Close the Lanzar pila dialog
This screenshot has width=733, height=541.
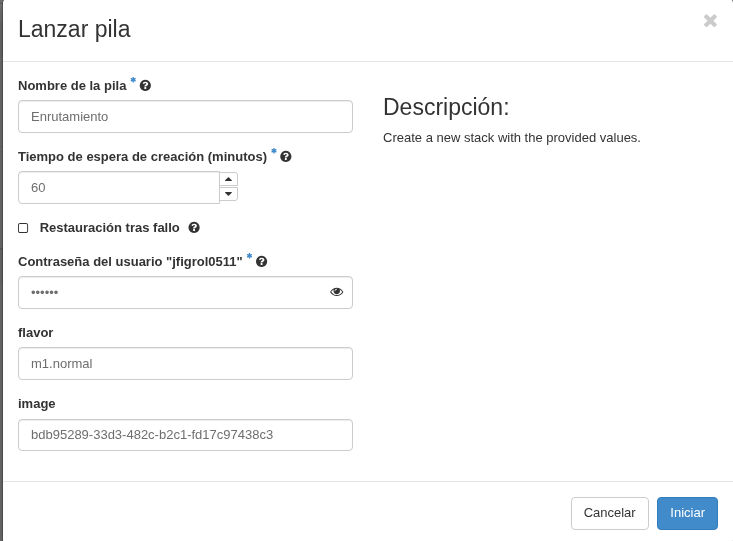tap(710, 21)
